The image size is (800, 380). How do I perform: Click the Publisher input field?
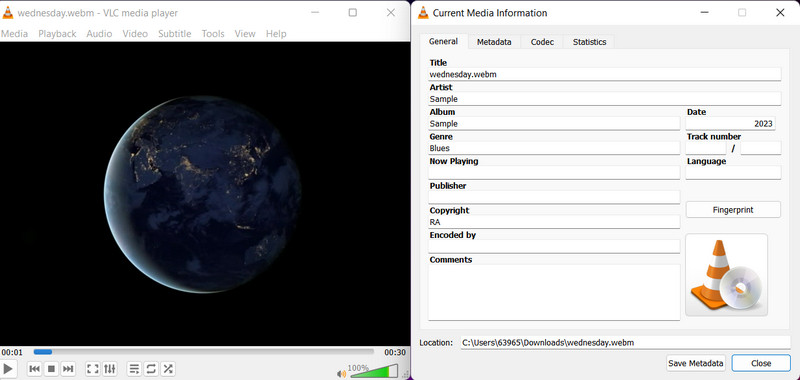554,197
